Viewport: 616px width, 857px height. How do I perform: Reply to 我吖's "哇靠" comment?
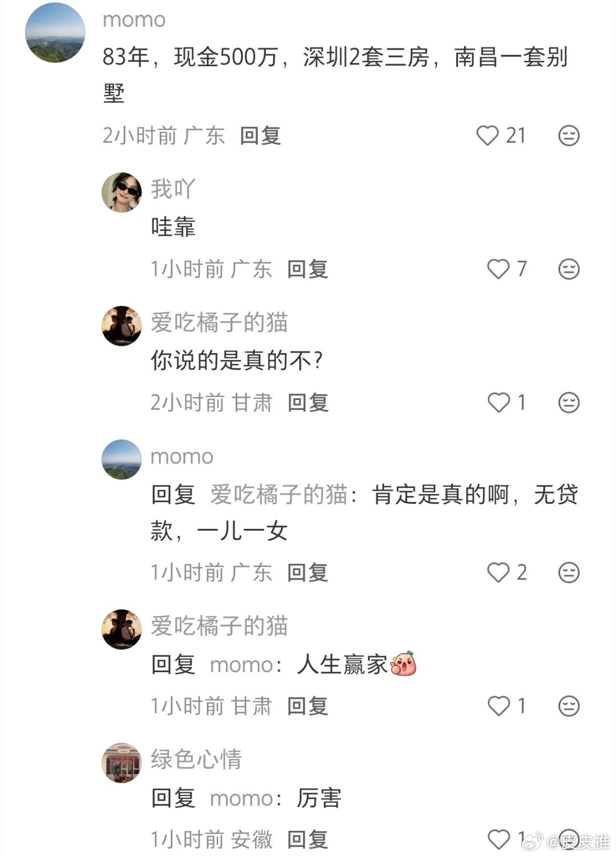[x=307, y=269]
